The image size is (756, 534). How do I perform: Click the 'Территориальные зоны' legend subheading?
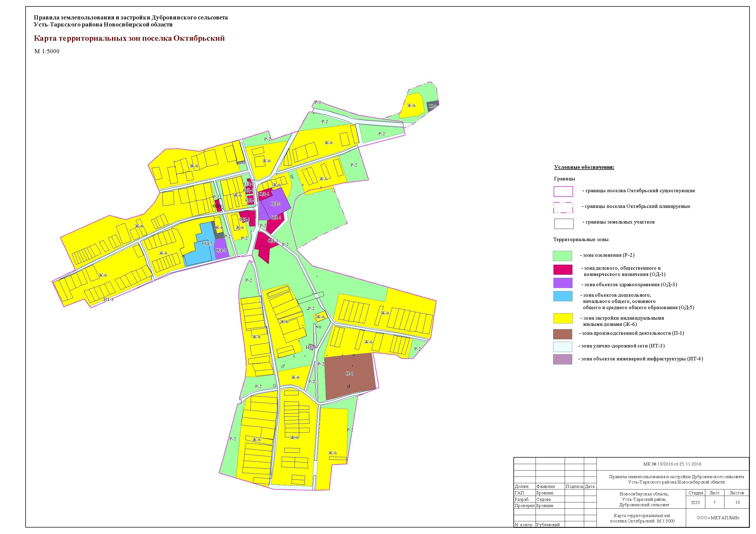[581, 239]
